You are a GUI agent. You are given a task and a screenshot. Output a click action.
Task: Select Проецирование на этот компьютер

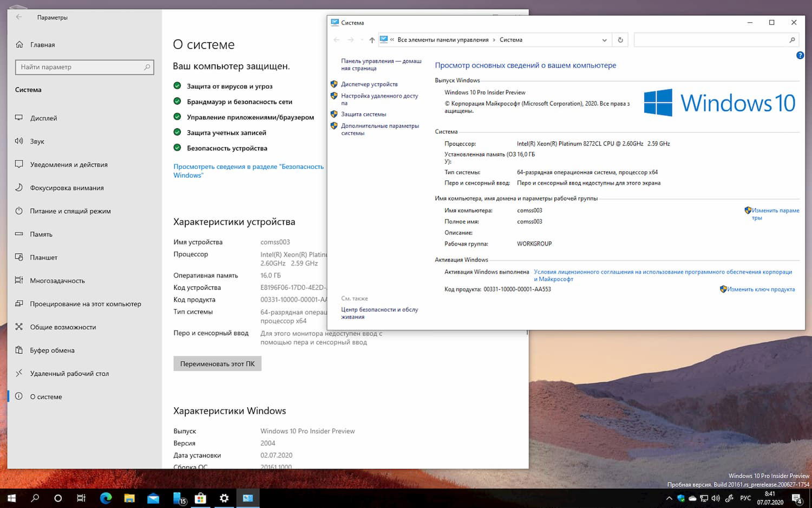pyautogui.click(x=84, y=304)
